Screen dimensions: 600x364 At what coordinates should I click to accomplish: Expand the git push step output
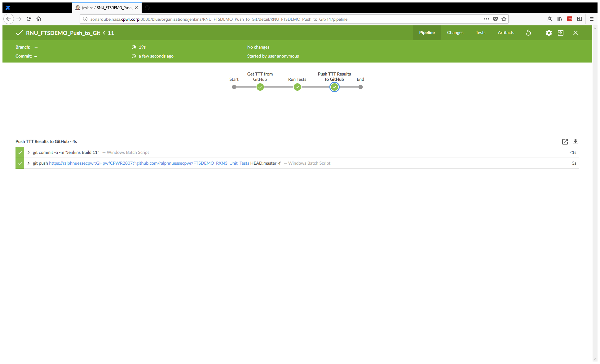pyautogui.click(x=28, y=163)
